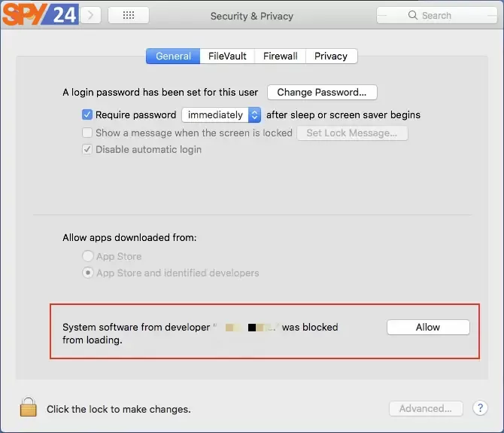The width and height of the screenshot is (504, 433).
Task: Switch to the FileVault tab
Action: pyautogui.click(x=227, y=56)
